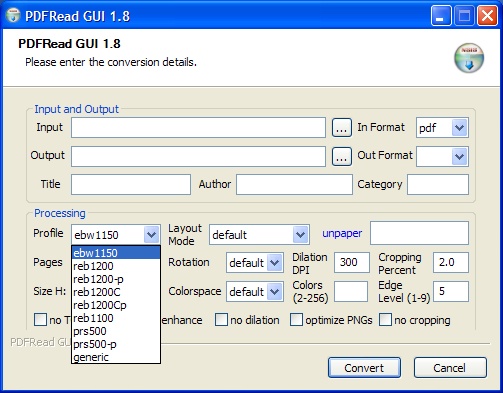The width and height of the screenshot is (503, 393).
Task: Select prs500 profile option
Action: click(116, 331)
